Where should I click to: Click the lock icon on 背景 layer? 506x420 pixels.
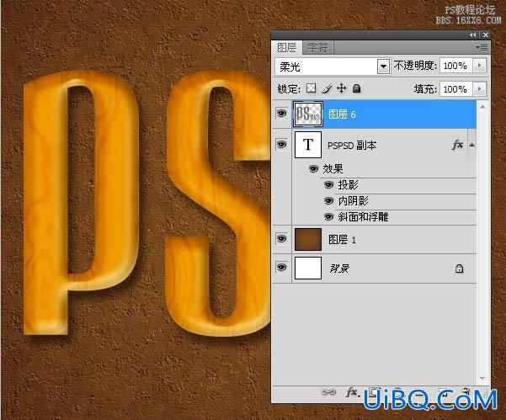459,268
